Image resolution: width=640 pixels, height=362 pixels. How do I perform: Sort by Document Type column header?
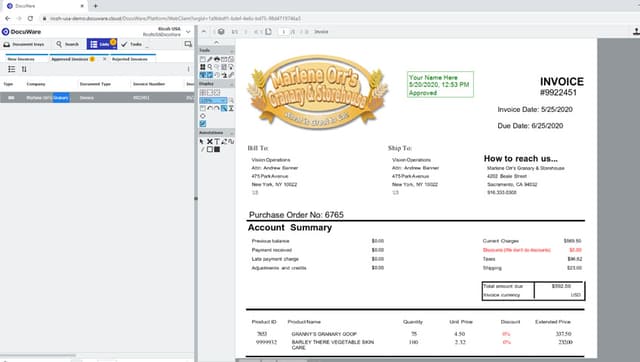(95, 84)
